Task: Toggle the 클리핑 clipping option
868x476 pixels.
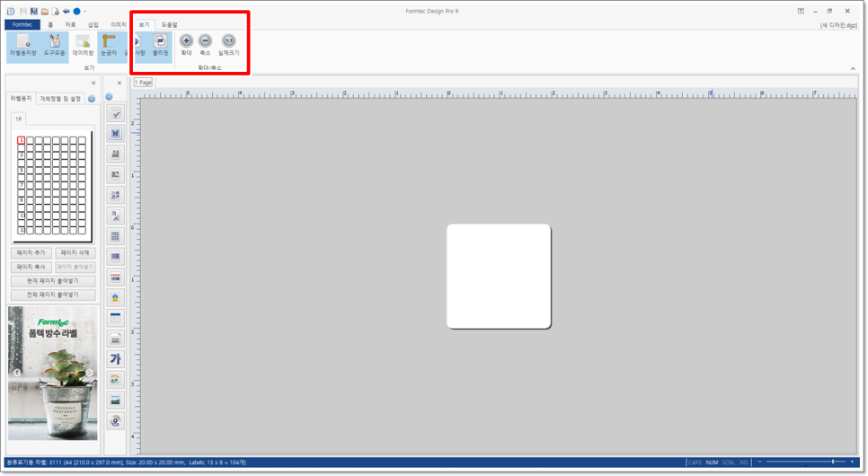Action: pos(161,46)
